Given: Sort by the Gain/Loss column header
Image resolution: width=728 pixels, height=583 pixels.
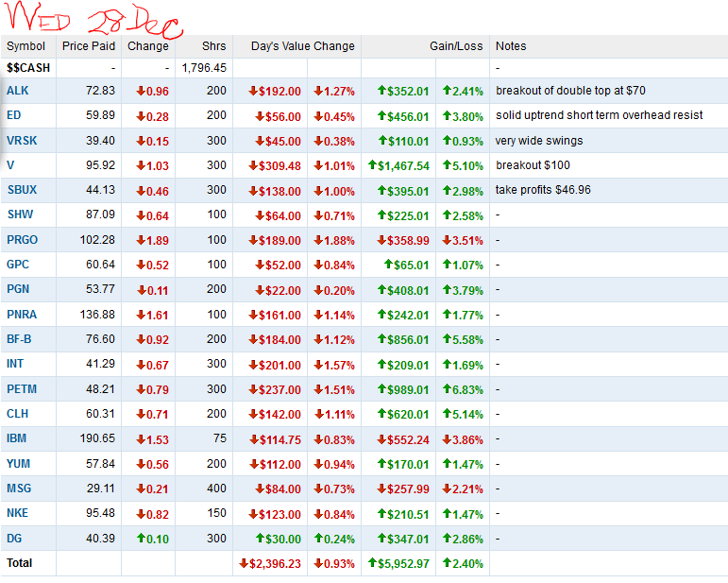Looking at the screenshot, I should coord(456,46).
